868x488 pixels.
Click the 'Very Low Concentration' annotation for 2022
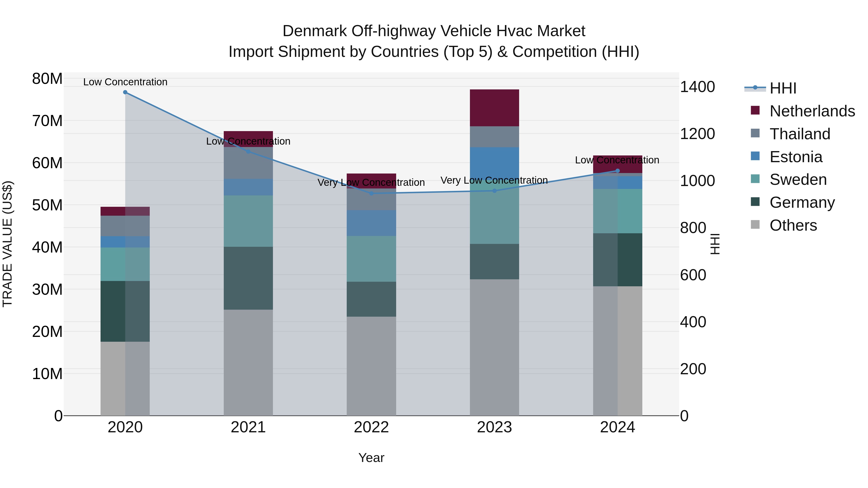pyautogui.click(x=371, y=182)
